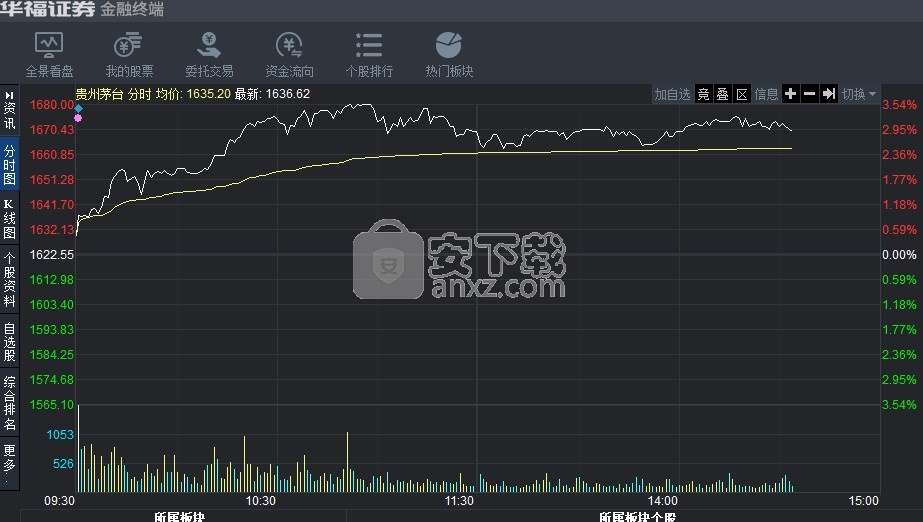923x522 pixels.
Task: Click the 1670.43 price axis label
Action: tap(52, 129)
